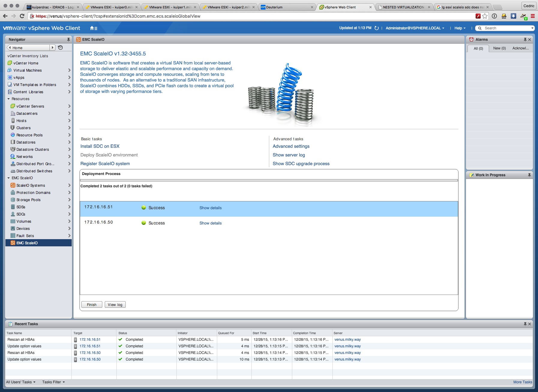Open Protection Domains in the navigator
The width and height of the screenshot is (538, 392).
(33, 193)
